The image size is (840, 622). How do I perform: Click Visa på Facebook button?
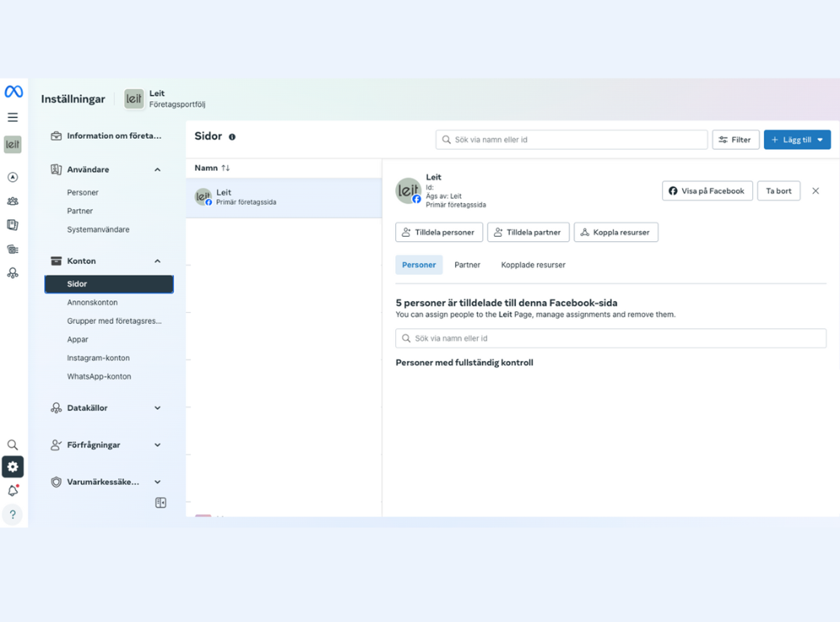click(707, 191)
